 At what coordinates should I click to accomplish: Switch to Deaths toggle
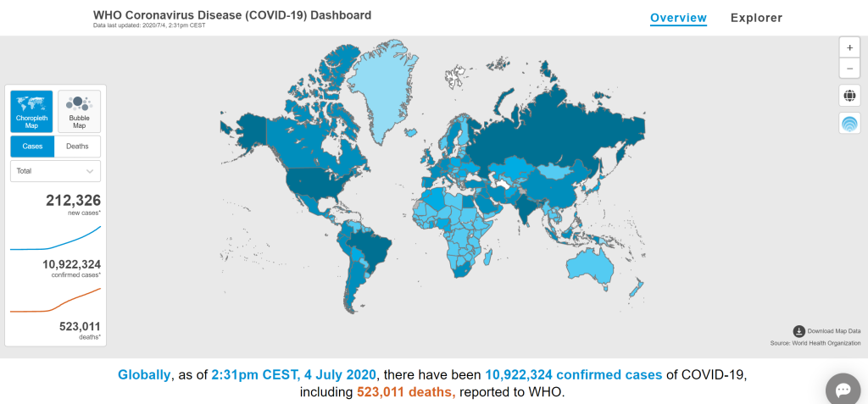coord(77,147)
